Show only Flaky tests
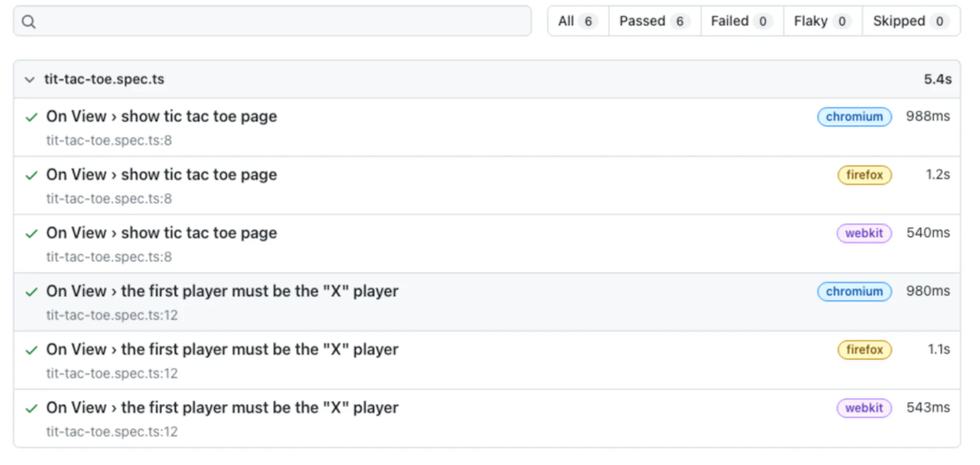The image size is (980, 465). pos(823,21)
